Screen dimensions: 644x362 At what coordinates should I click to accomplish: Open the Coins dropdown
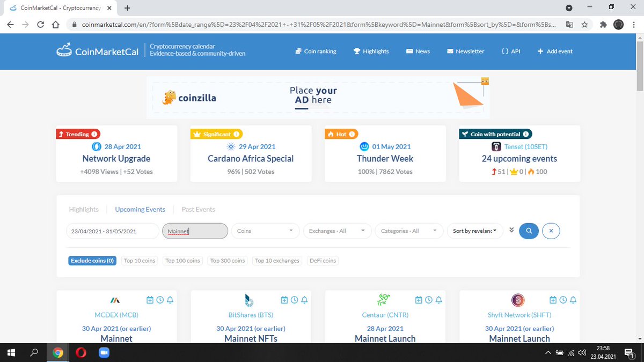tap(265, 231)
